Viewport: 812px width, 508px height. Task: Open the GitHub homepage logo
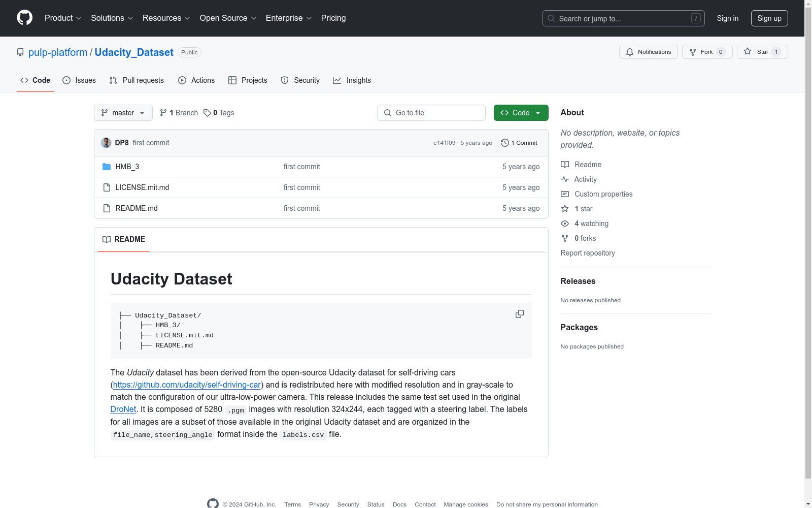point(24,18)
